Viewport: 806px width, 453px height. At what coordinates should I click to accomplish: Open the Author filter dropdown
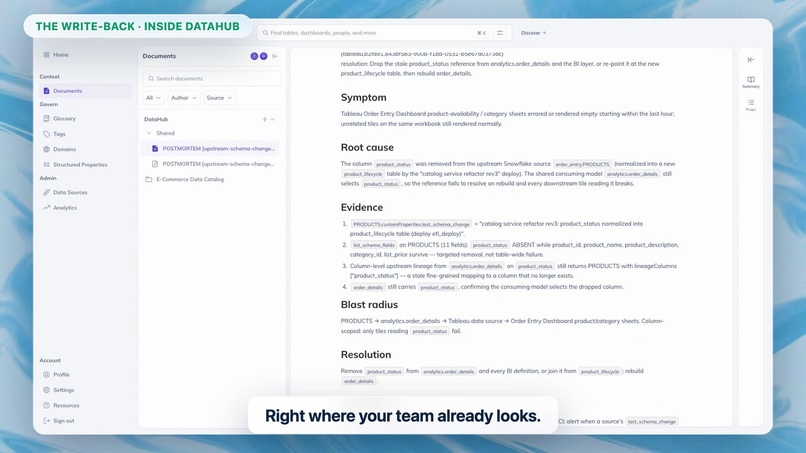(183, 98)
